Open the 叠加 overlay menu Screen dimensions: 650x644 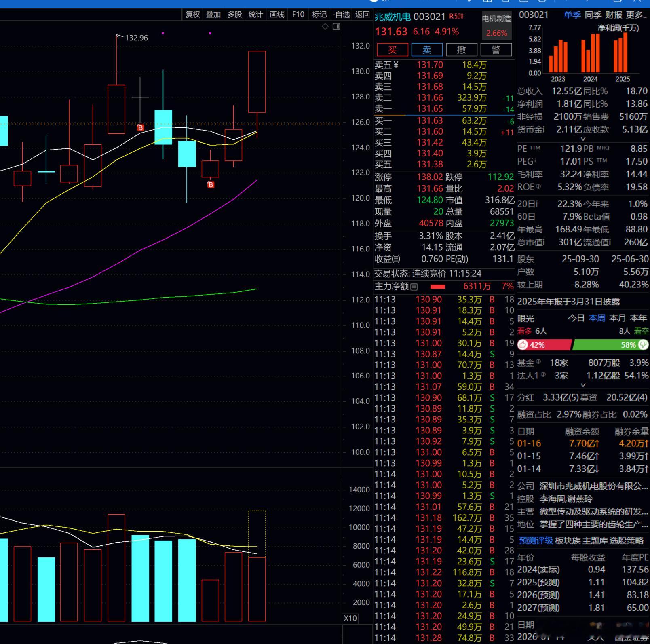213,15
